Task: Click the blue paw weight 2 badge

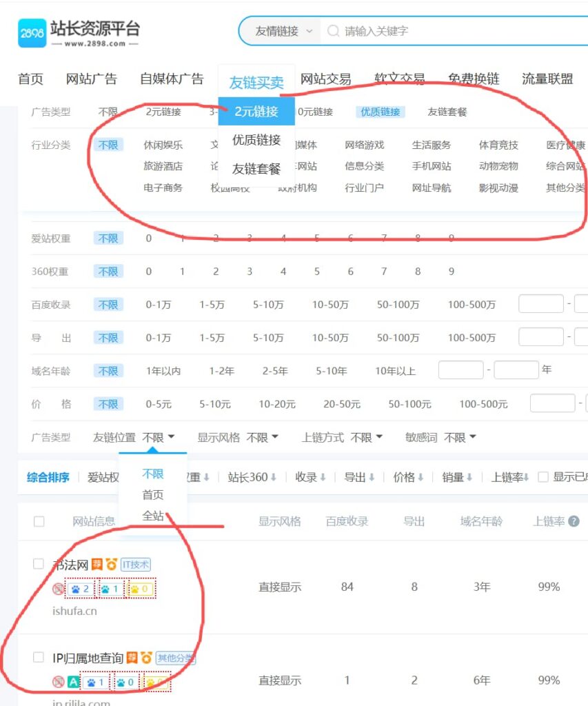Action: coord(81,589)
